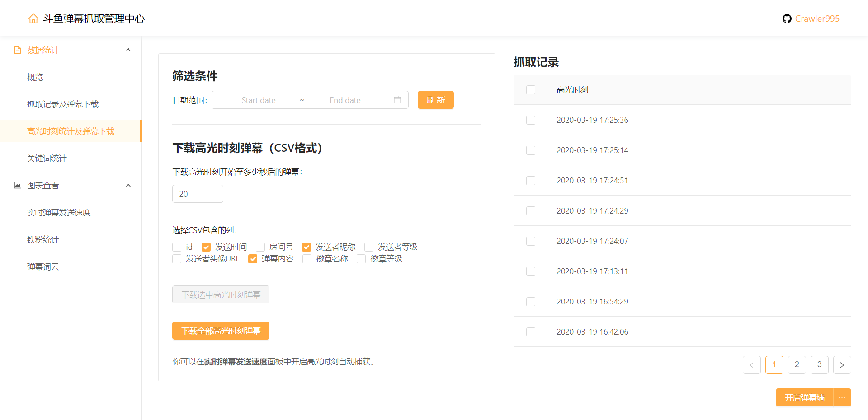The image size is (868, 420).
Task: Check the 房间号 column checkbox
Action: [x=260, y=247]
